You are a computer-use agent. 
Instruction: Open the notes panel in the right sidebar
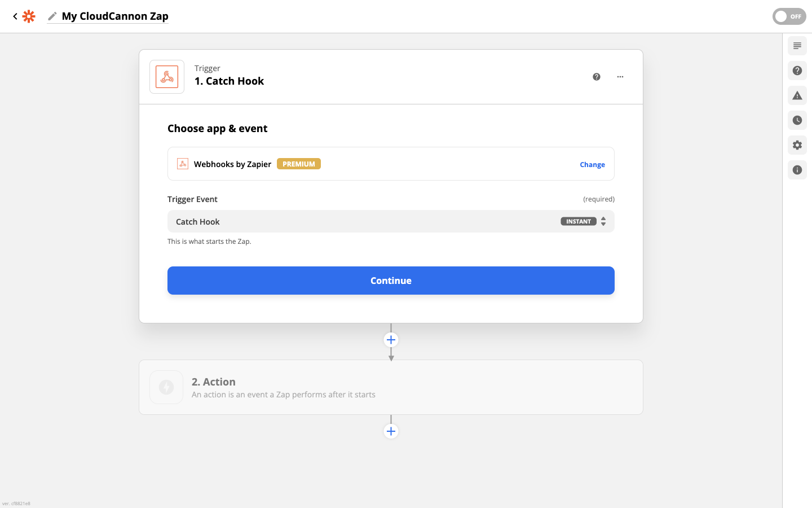[x=797, y=45]
